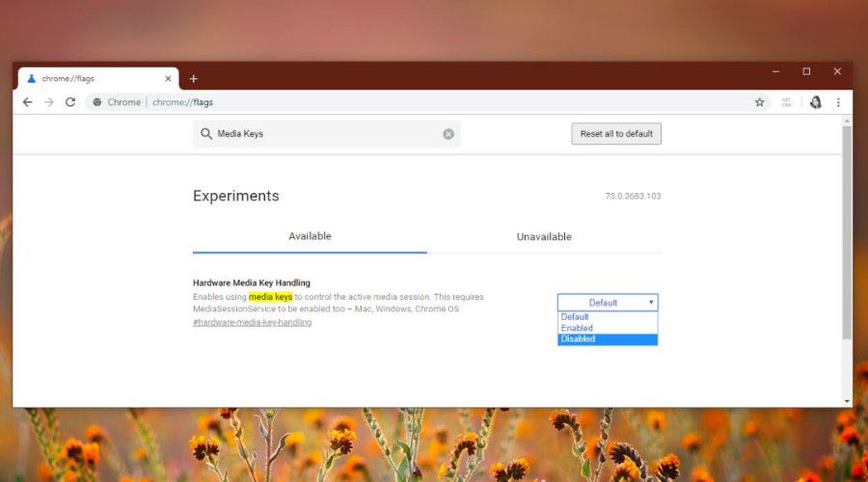Open a new tab with plus button
The width and height of the screenshot is (868, 482).
[193, 79]
